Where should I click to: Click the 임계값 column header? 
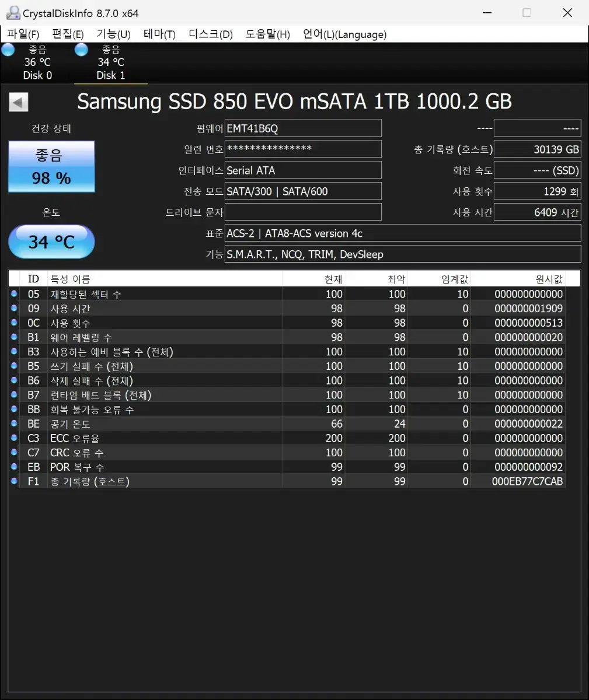440,279
